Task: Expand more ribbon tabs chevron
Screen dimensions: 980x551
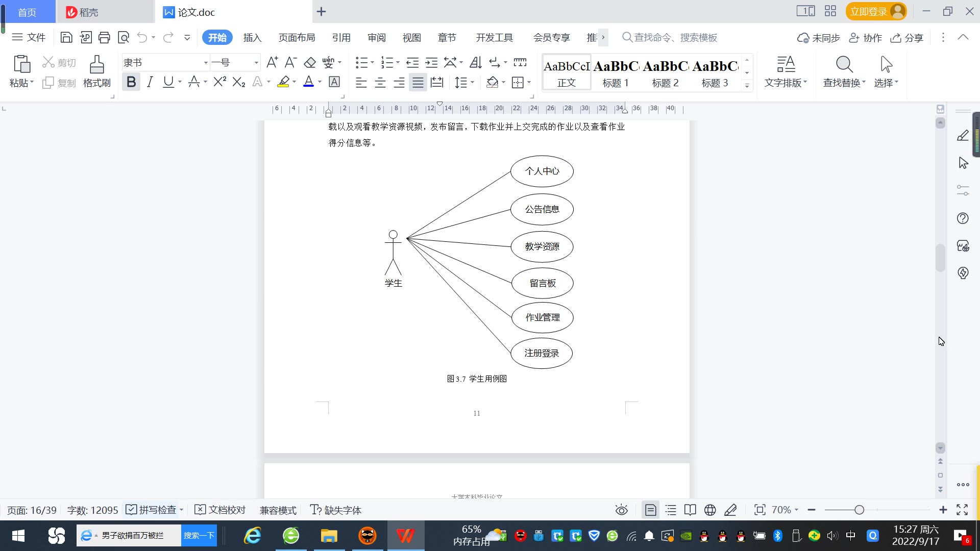Action: (603, 37)
